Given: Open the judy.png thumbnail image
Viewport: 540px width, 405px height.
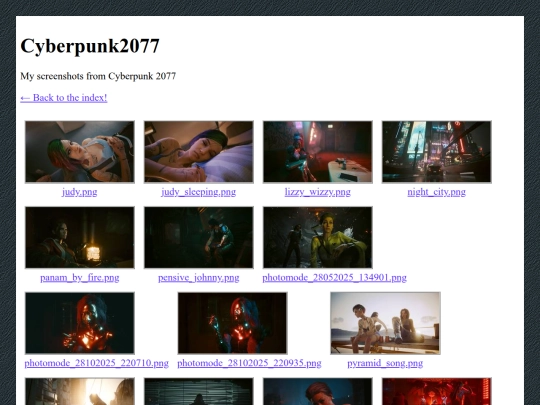Looking at the screenshot, I should (80, 152).
